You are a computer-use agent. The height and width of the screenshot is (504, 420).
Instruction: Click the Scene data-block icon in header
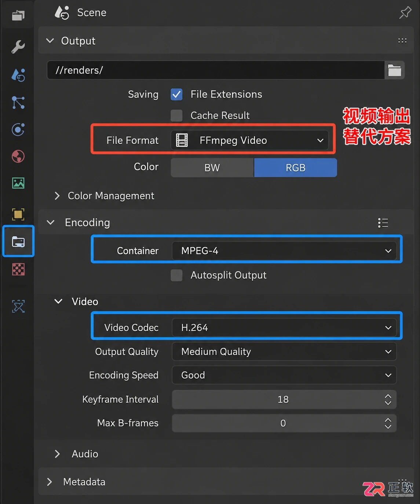pyautogui.click(x=62, y=12)
